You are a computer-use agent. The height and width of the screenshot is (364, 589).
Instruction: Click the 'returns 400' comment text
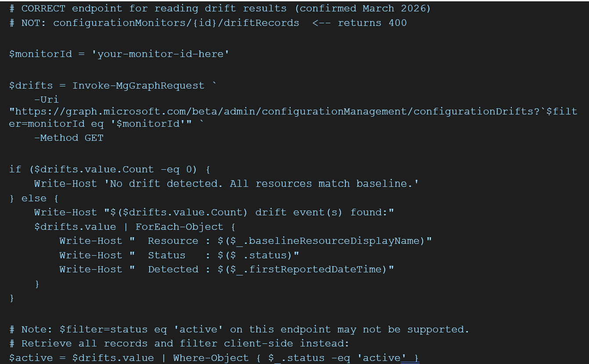tap(372, 23)
